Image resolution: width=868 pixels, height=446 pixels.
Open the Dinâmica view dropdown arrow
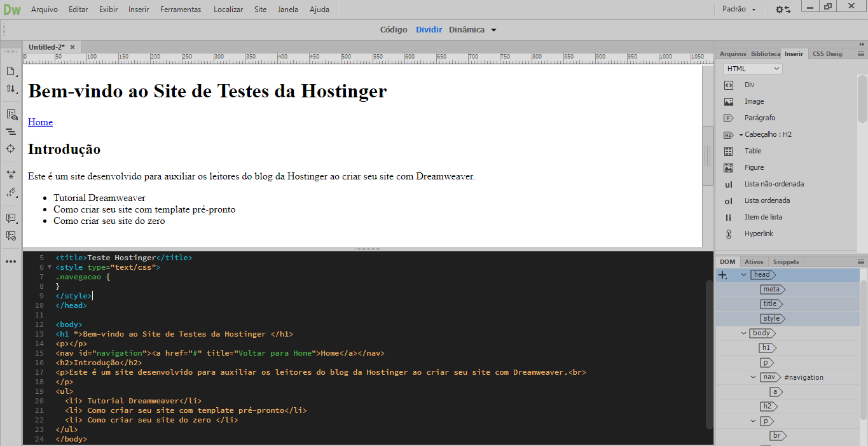pyautogui.click(x=493, y=29)
